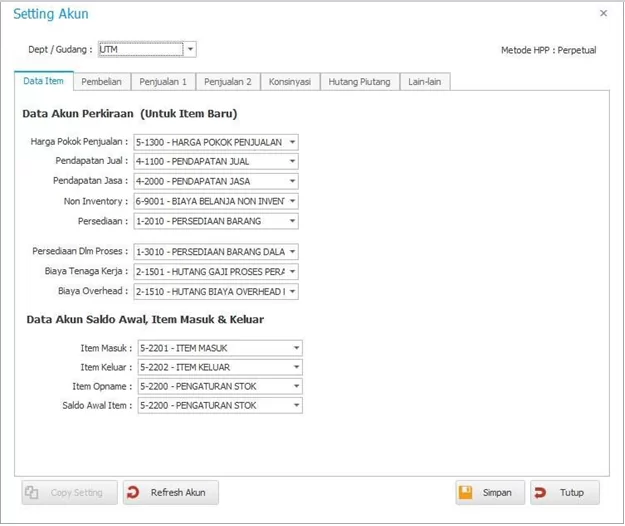Select the Penjualan 2 tab
Screen dimensions: 625x526
coord(228,82)
